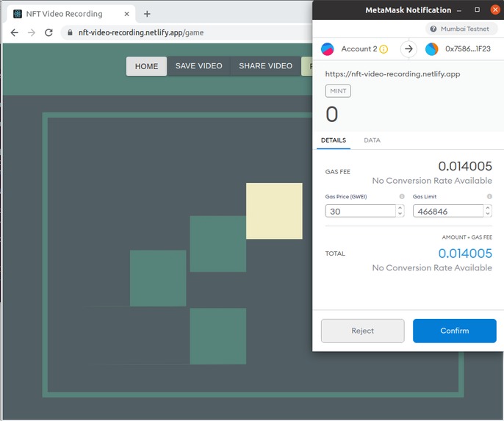
Task: Increase gas price with the up stepper arrow
Action: [400, 208]
